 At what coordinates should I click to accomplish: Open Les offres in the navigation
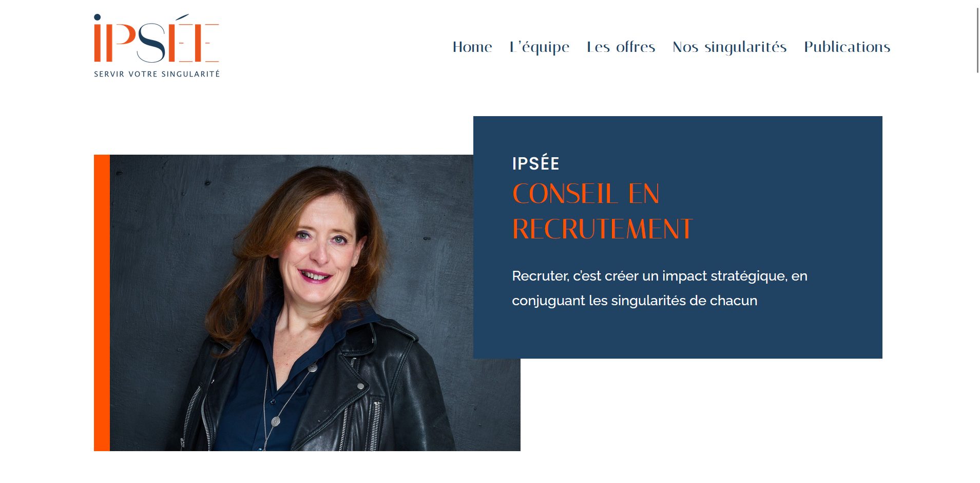tap(621, 47)
